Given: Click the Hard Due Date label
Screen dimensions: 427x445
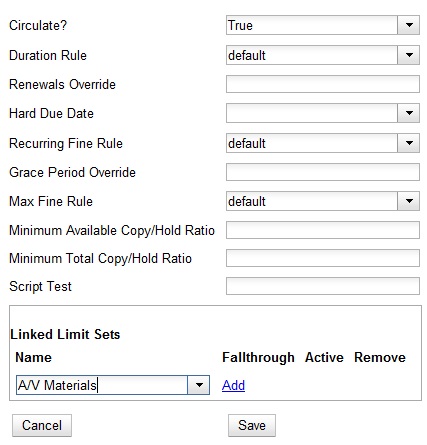Looking at the screenshot, I should (x=51, y=113).
